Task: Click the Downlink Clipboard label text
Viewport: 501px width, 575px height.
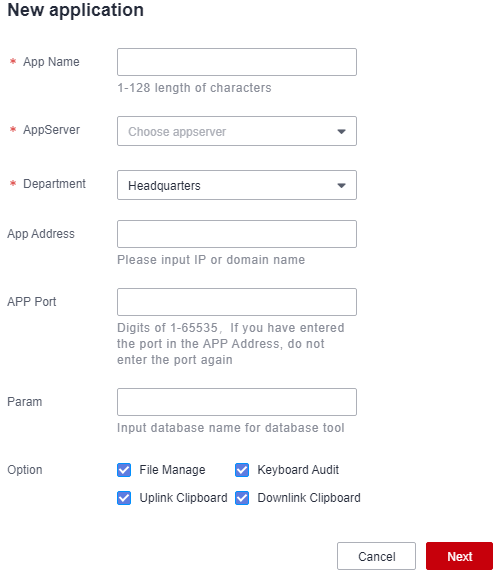Action: pos(309,498)
